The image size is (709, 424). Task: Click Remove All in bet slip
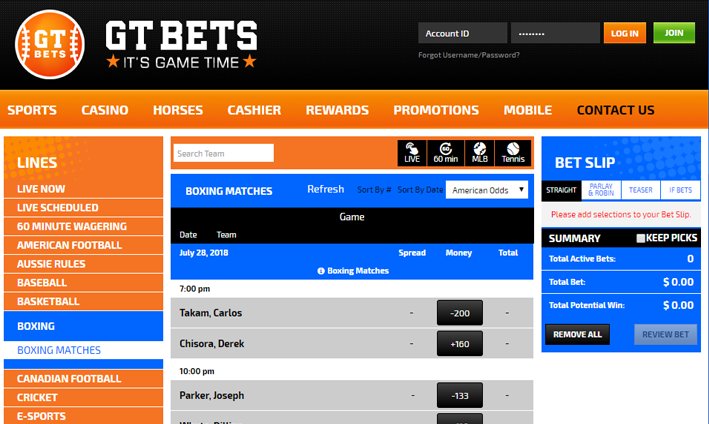[577, 334]
